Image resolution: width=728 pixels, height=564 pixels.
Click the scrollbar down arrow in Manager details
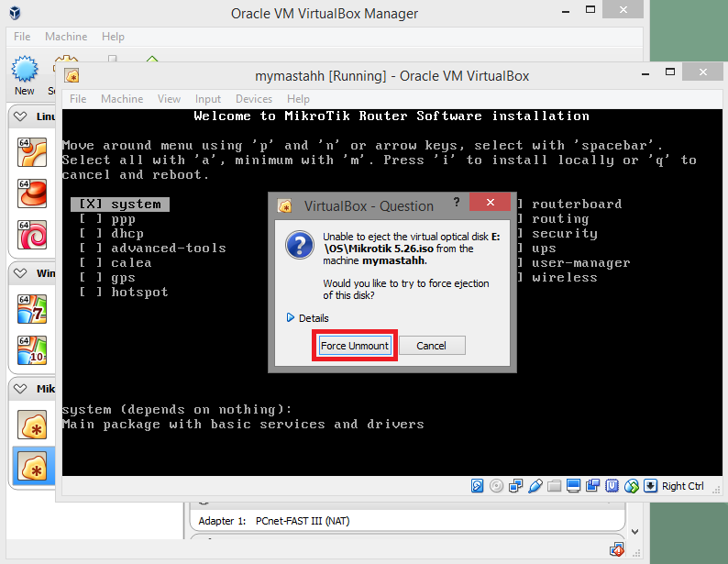coord(635,532)
